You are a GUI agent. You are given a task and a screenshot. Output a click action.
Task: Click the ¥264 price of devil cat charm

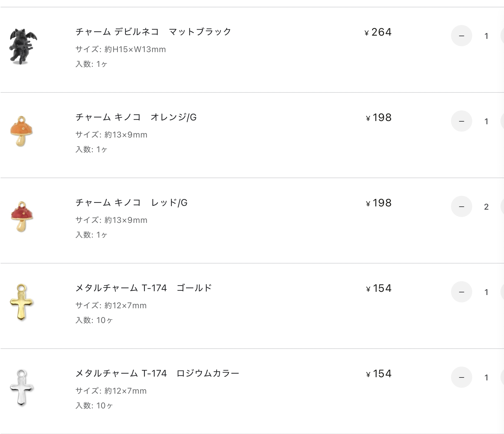[x=378, y=32]
